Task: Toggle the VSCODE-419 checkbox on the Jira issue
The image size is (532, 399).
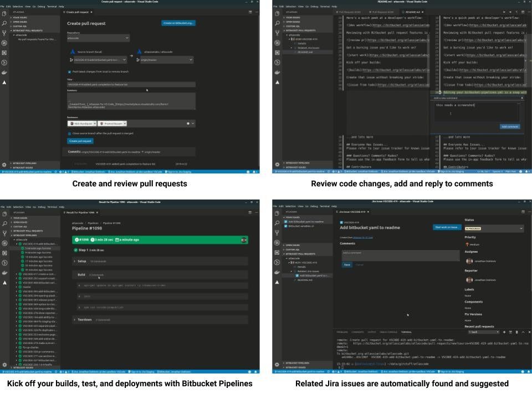Action: click(341, 223)
